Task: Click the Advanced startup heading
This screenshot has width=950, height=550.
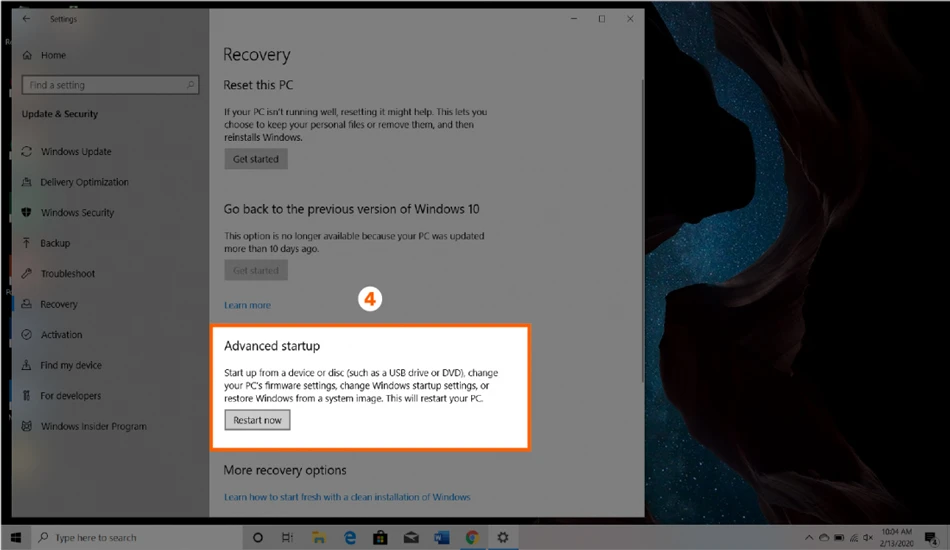Action: tap(272, 346)
